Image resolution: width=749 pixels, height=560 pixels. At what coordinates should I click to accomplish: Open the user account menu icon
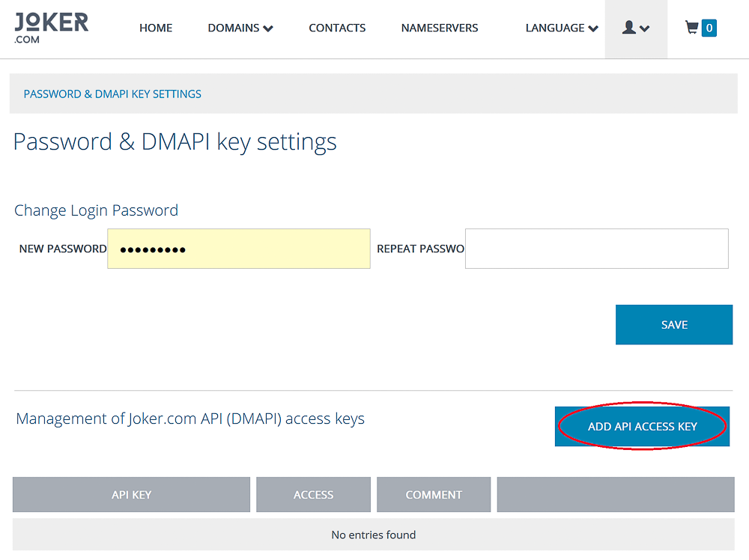tap(636, 28)
